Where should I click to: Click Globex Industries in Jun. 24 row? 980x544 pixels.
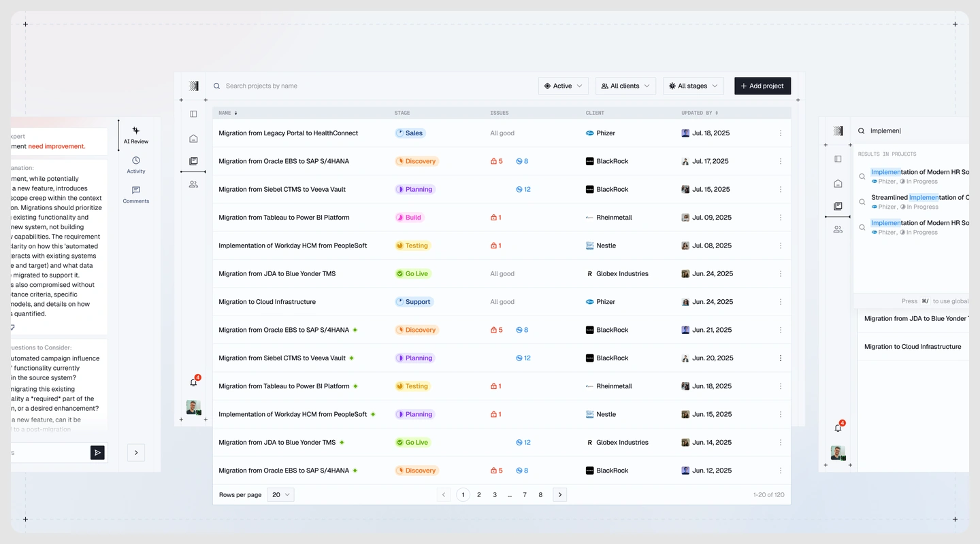pos(617,274)
